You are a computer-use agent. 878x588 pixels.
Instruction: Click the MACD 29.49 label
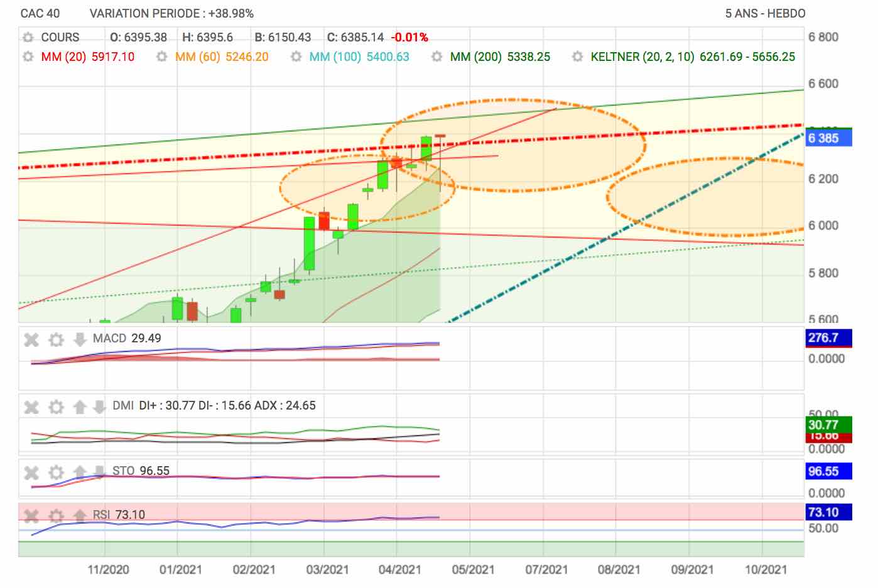tap(127, 339)
